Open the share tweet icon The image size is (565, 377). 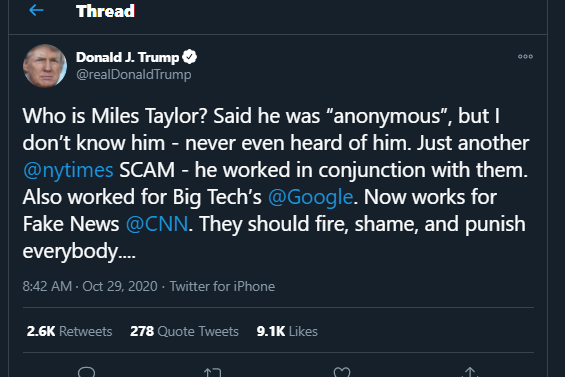tap(470, 372)
